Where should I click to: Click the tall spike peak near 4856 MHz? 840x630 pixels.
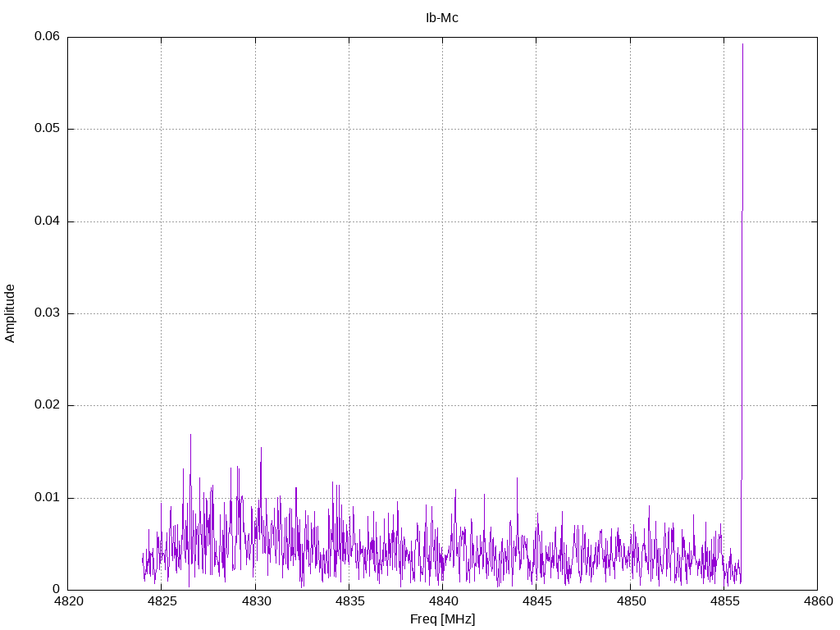[x=742, y=44]
